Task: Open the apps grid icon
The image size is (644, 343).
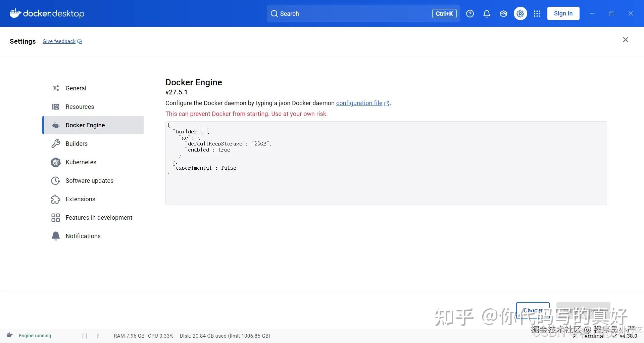Action: click(x=537, y=13)
